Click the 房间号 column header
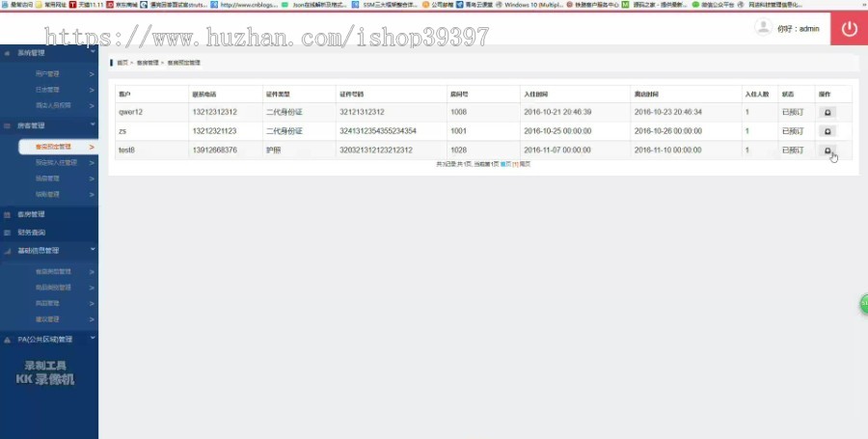 pos(459,95)
